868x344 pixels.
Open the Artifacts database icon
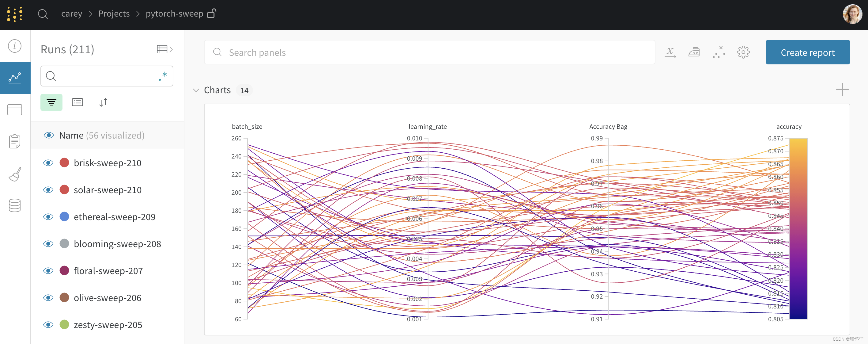(14, 205)
